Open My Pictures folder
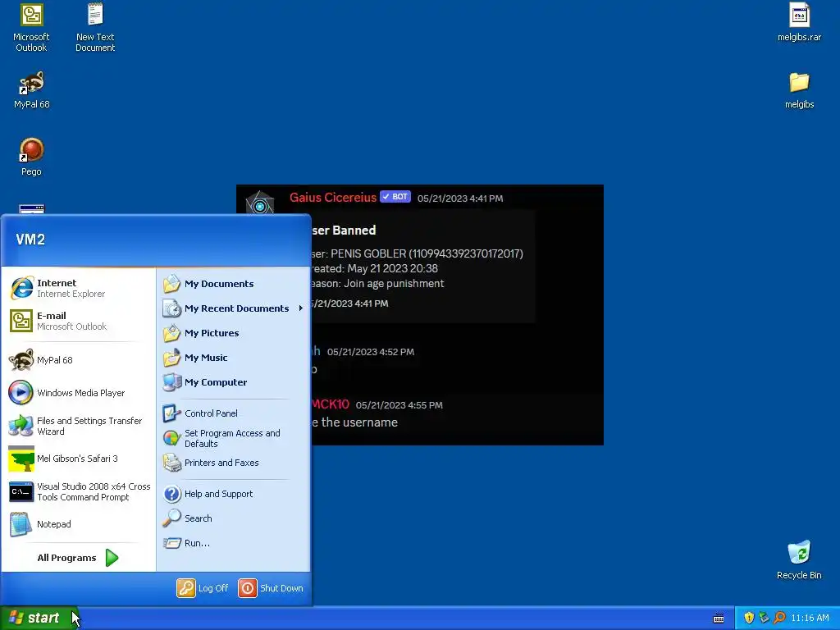 pyautogui.click(x=234, y=333)
